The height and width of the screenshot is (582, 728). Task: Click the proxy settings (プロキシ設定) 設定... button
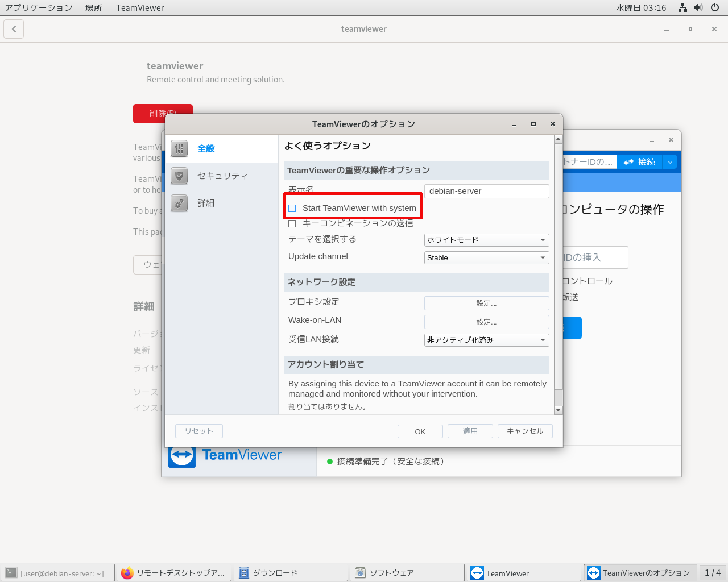[x=486, y=303]
